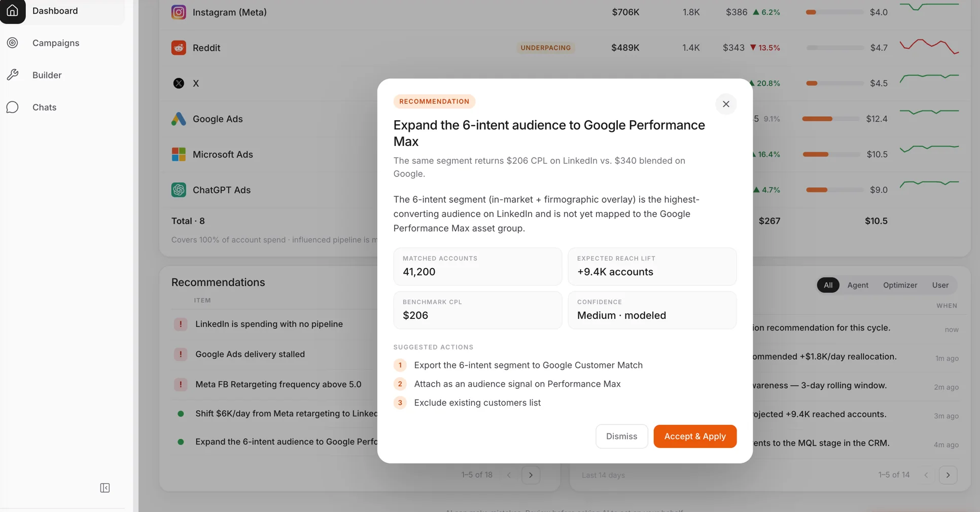
Task: Go to previous page of recommendations list
Action: pyautogui.click(x=509, y=475)
